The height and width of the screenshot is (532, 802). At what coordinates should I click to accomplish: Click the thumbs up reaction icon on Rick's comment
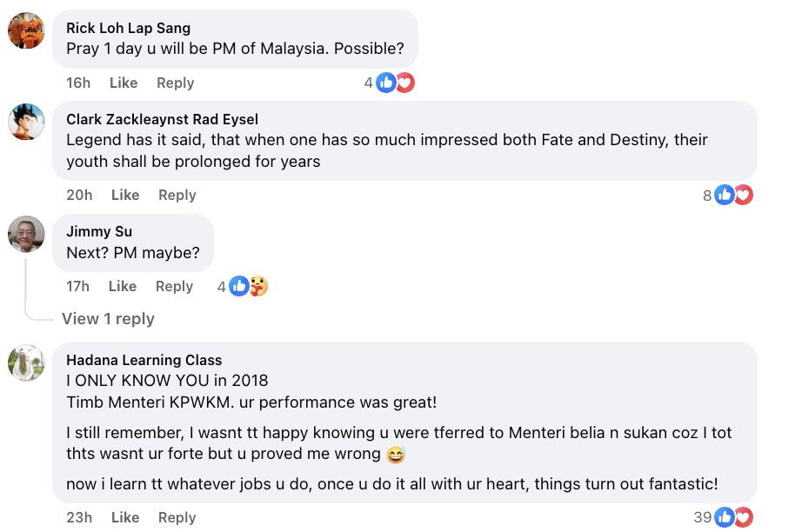point(385,83)
